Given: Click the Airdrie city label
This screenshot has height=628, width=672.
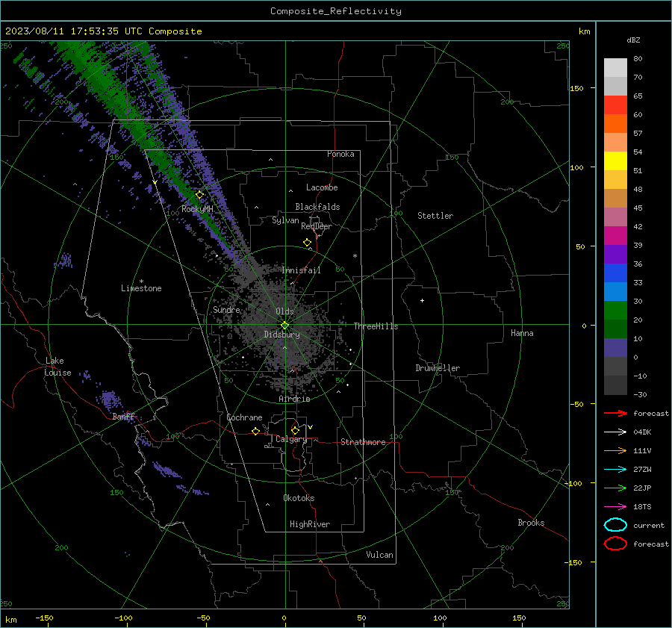Looking at the screenshot, I should 294,399.
